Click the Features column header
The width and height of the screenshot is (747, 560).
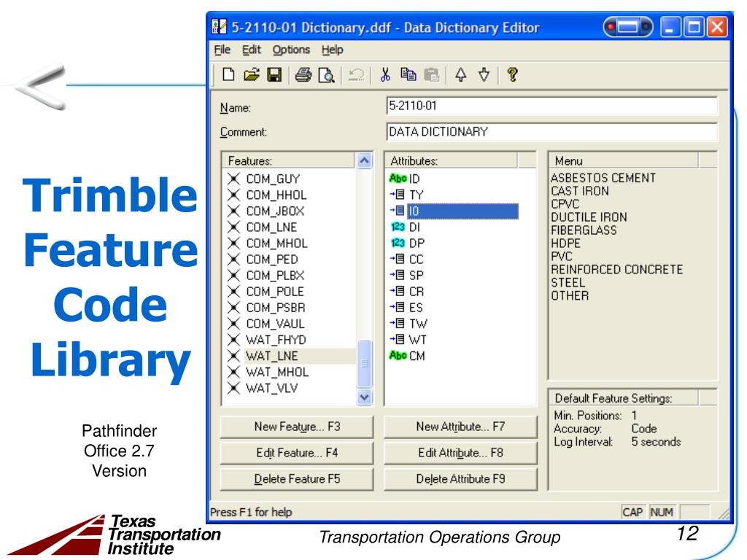pos(289,160)
